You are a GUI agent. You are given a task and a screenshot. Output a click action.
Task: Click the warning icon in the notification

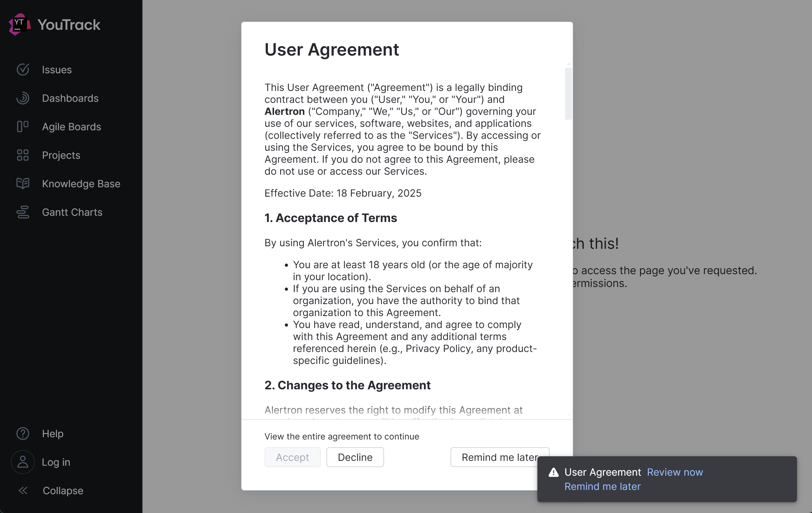coord(553,472)
